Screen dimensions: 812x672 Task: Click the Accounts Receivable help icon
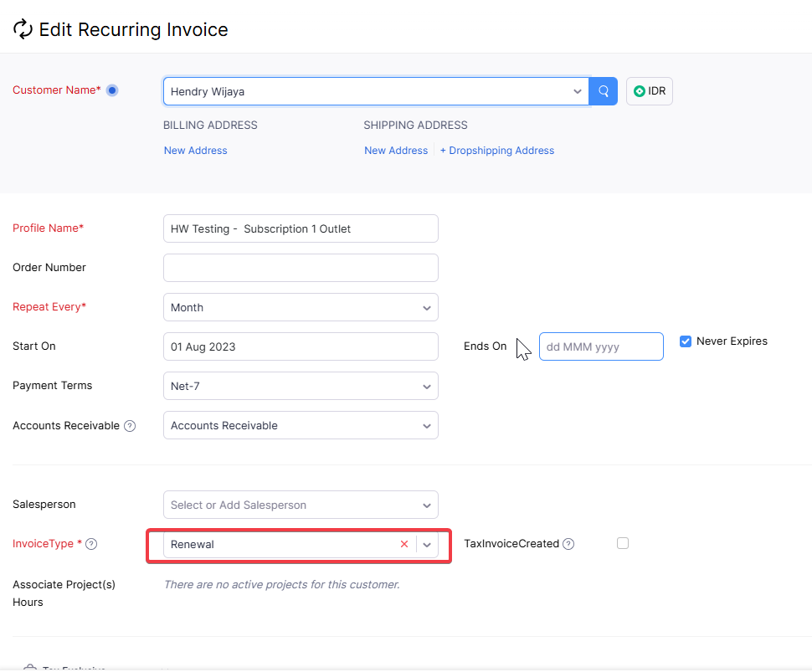130,426
